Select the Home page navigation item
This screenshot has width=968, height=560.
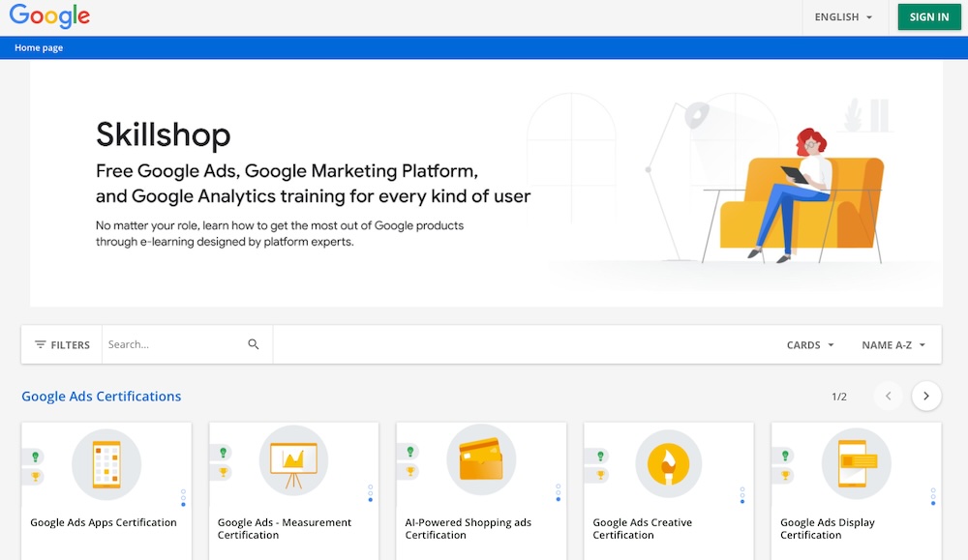pyautogui.click(x=38, y=46)
